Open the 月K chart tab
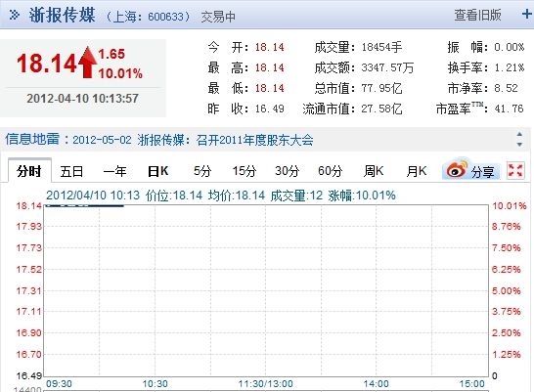534x392 pixels. pos(417,171)
